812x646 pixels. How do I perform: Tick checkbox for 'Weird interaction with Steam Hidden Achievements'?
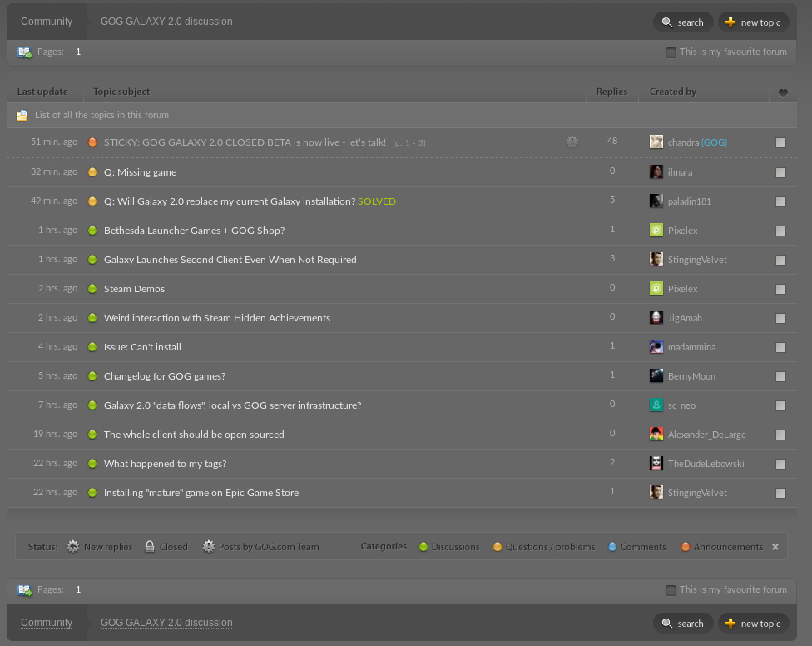[x=780, y=318]
